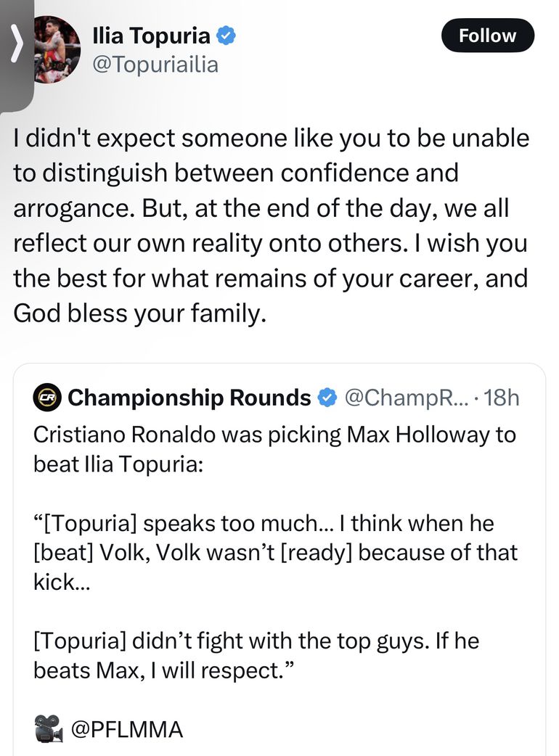The width and height of the screenshot is (559, 756).
Task: Click the 18h timestamp on quoted post
Action: [502, 398]
